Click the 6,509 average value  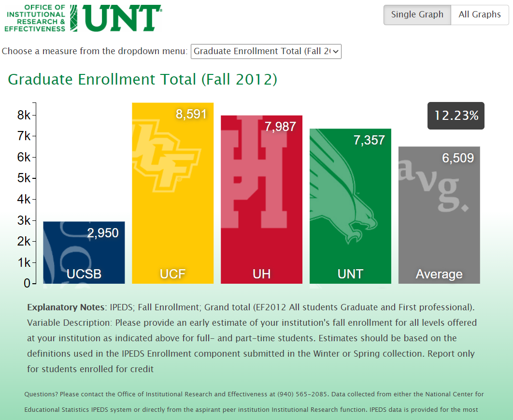pyautogui.click(x=458, y=158)
